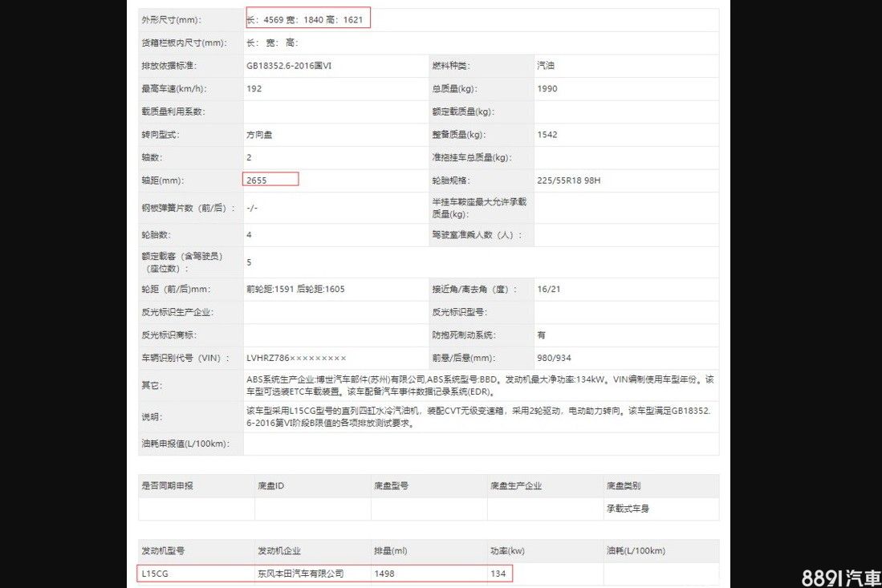This screenshot has width=882, height=588.
Task: Click the 外形尺寸(mm) row label
Action: [x=172, y=19]
